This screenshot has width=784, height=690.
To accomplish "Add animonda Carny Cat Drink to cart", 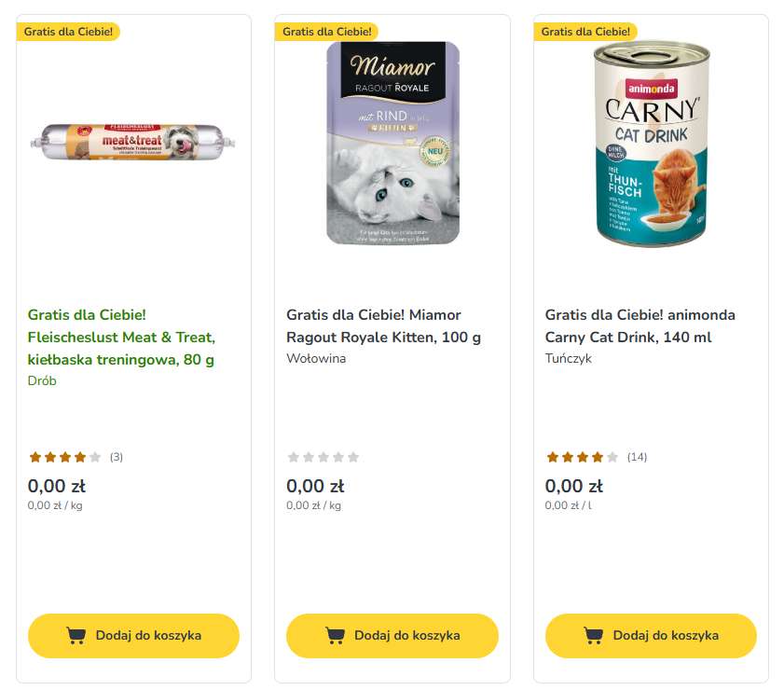I will click(x=651, y=636).
